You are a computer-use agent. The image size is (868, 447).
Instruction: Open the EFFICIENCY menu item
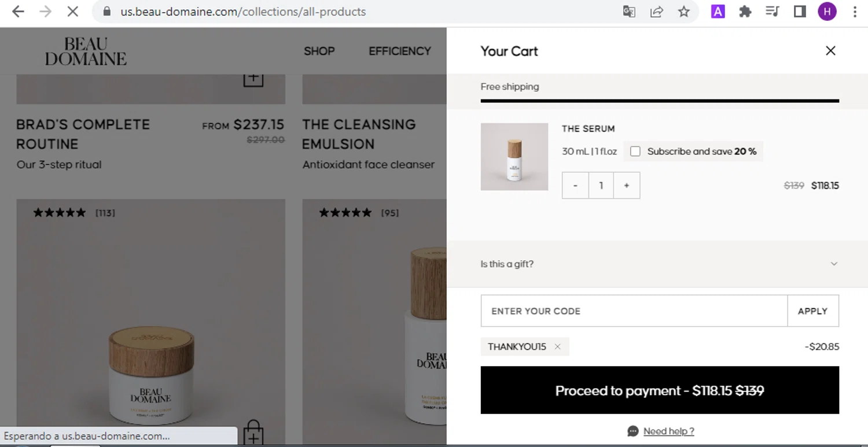400,51
